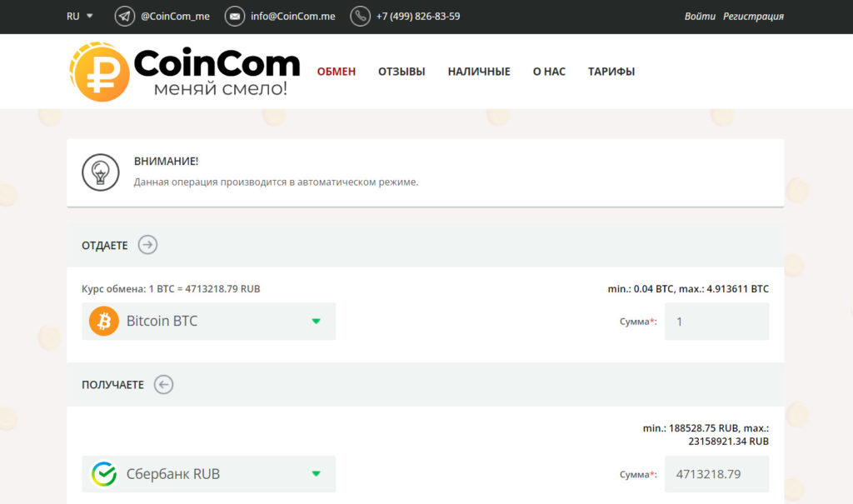The width and height of the screenshot is (853, 504).
Task: Expand the Bitcoin BTC currency selector
Action: click(208, 321)
